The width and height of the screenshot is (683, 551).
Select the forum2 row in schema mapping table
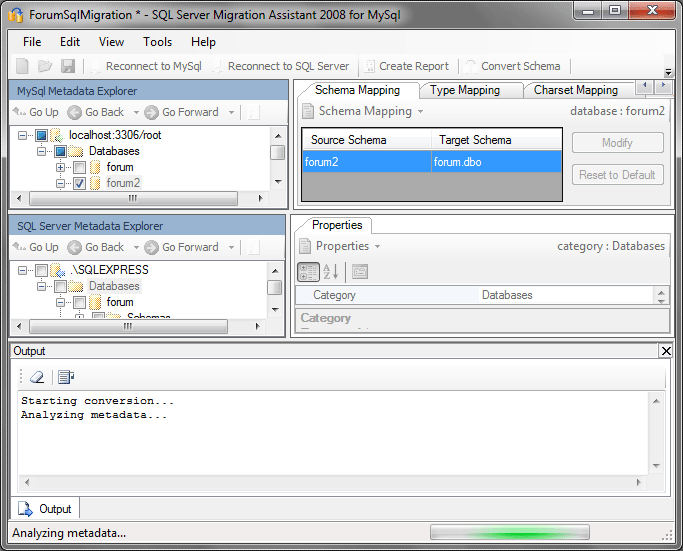(367, 160)
